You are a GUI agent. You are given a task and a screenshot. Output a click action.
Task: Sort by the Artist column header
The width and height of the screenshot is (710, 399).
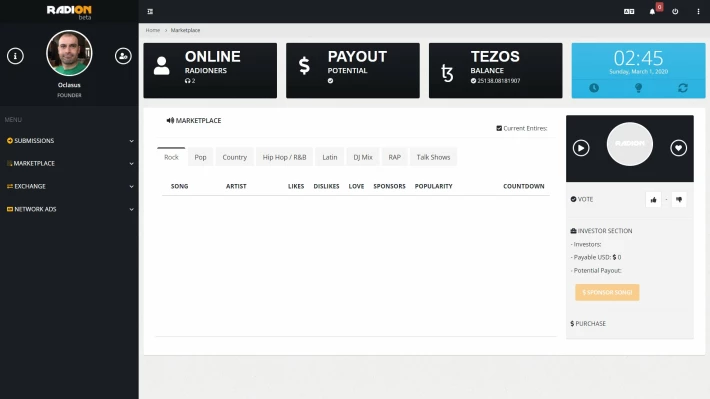[x=236, y=186]
